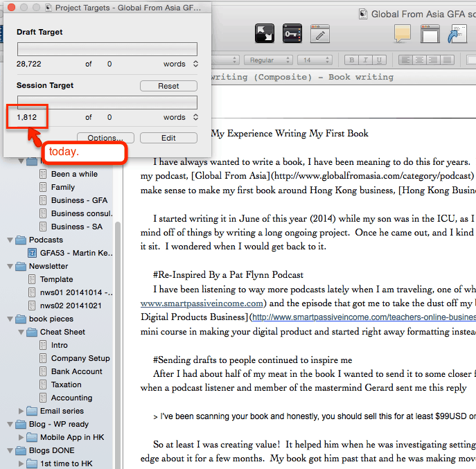Collapse the book pieces folder
Screen dimensions: 476x469
coord(10,319)
